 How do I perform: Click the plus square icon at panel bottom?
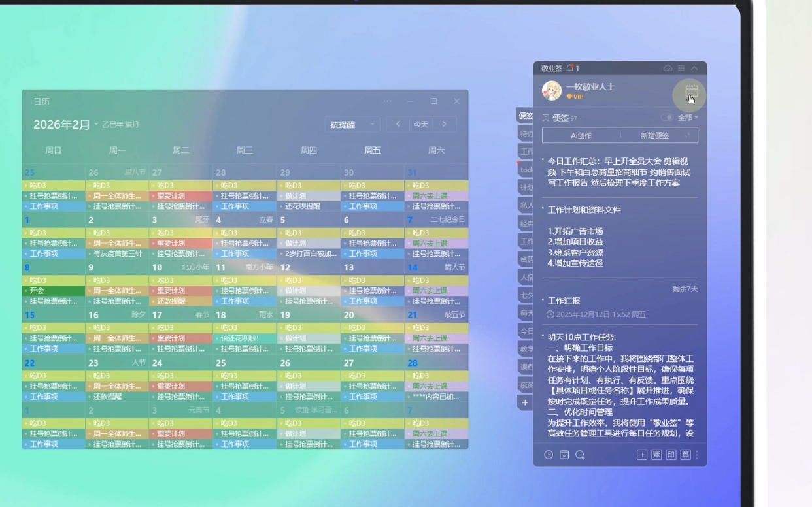[642, 455]
